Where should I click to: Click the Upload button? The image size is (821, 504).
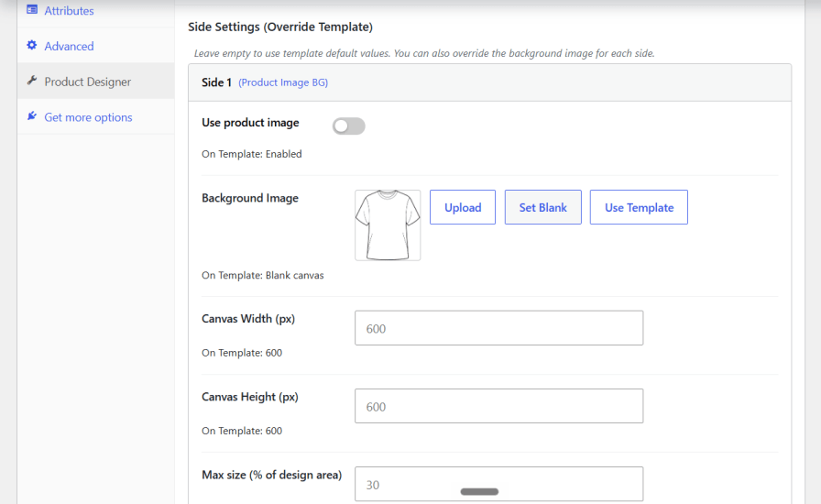463,207
